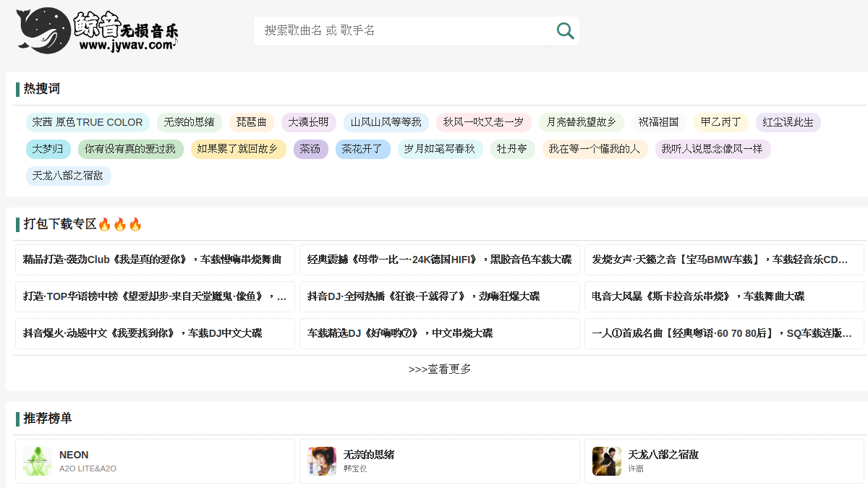This screenshot has height=488, width=868.
Task: Open the whale site logo
Action: click(x=98, y=30)
